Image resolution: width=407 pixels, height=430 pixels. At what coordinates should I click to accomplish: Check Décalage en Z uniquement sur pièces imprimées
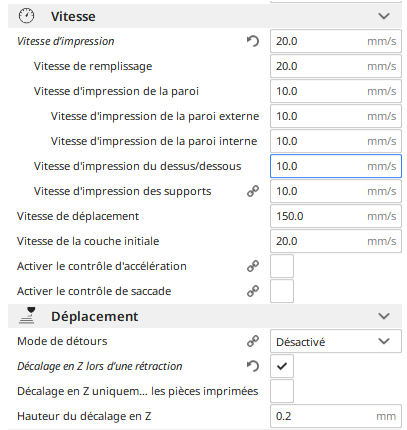[x=282, y=391]
